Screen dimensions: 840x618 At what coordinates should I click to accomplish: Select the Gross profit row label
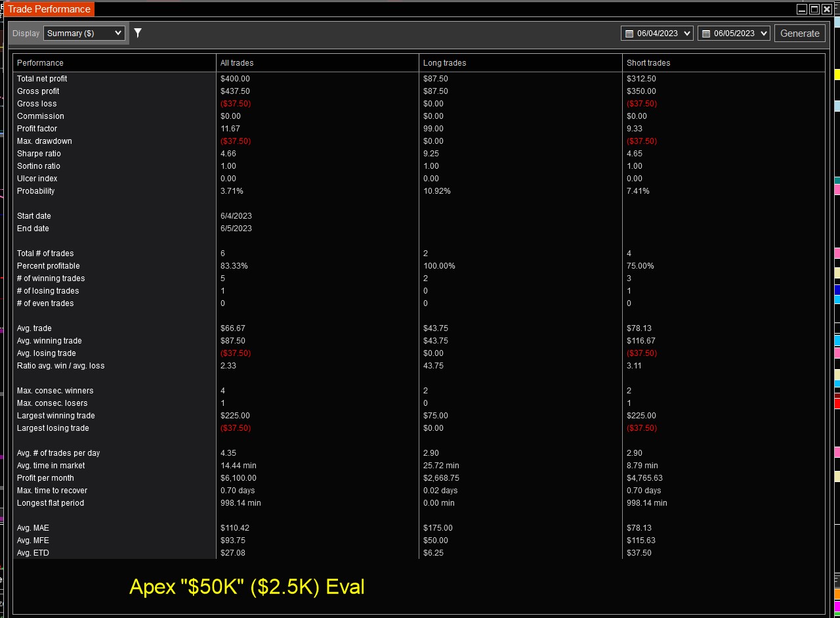point(38,91)
